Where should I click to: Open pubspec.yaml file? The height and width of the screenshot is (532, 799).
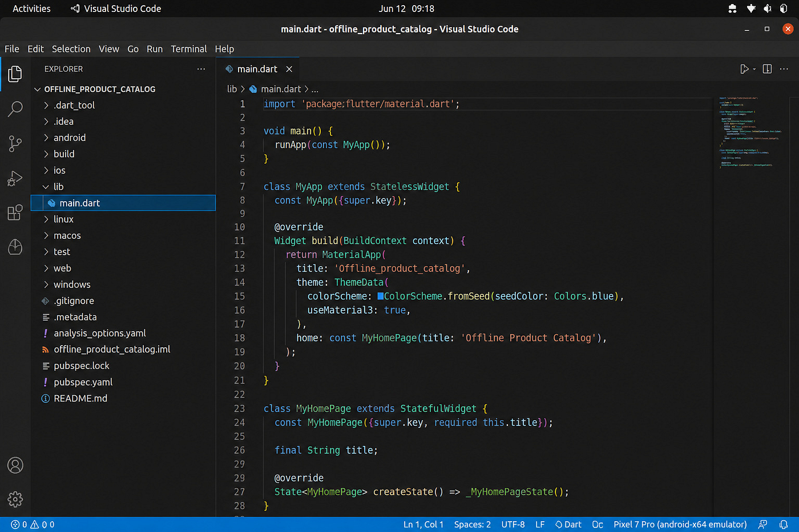coord(123,382)
